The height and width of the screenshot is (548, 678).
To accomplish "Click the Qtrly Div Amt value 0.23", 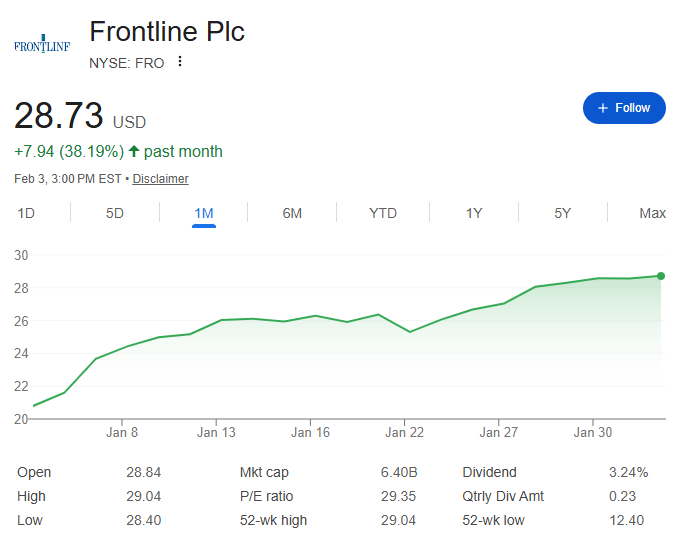I will coord(622,496).
